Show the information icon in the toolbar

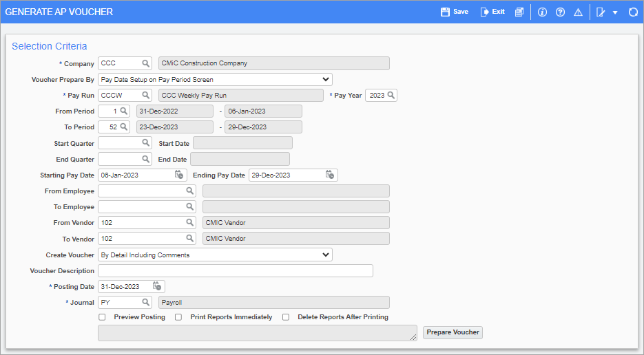tap(542, 12)
